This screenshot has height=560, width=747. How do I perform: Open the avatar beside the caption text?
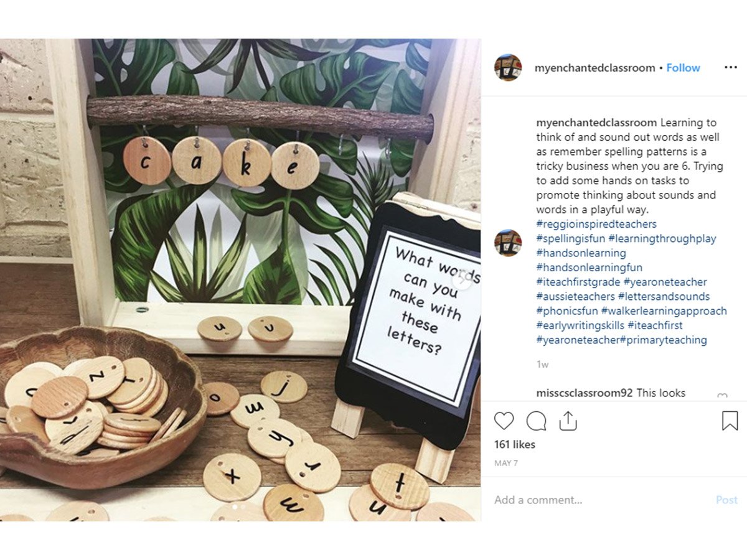pos(508,243)
